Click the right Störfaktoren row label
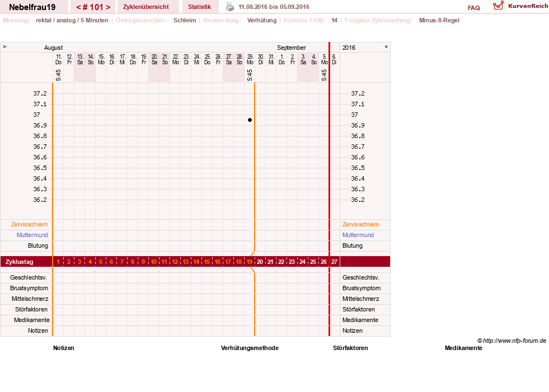Screen dimensions: 549x392 359,309
